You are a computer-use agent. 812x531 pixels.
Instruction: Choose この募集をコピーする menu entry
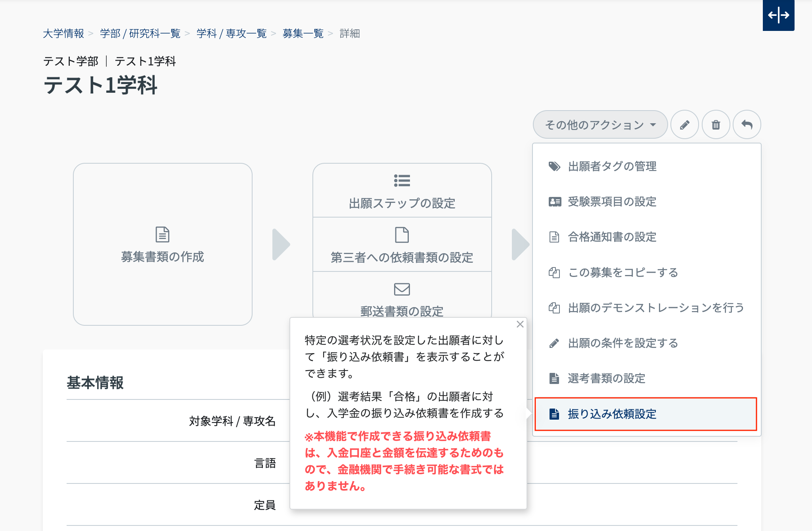pos(623,273)
